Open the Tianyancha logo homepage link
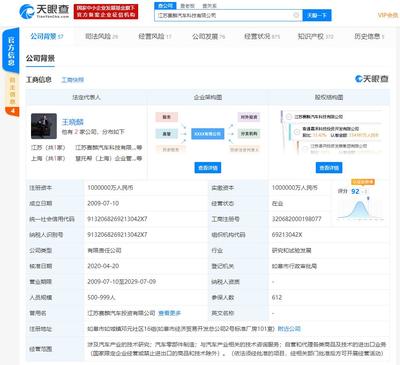The width and height of the screenshot is (400, 365). point(44,11)
